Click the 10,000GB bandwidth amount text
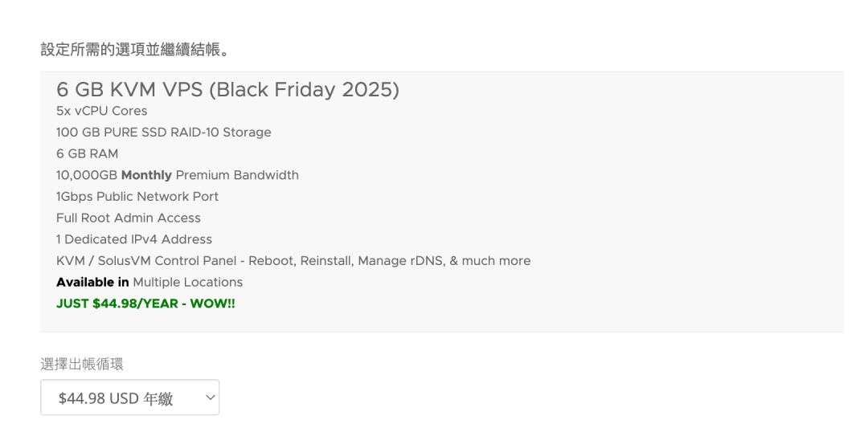 [x=87, y=175]
